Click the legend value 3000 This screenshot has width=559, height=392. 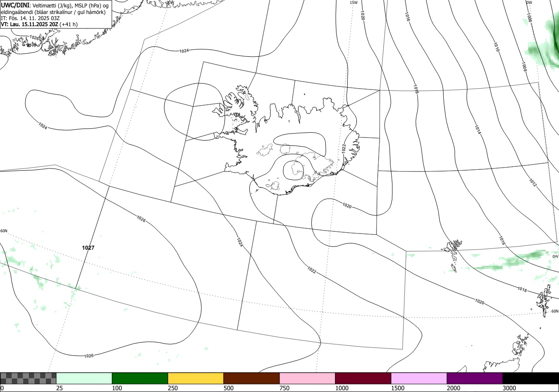(x=509, y=388)
